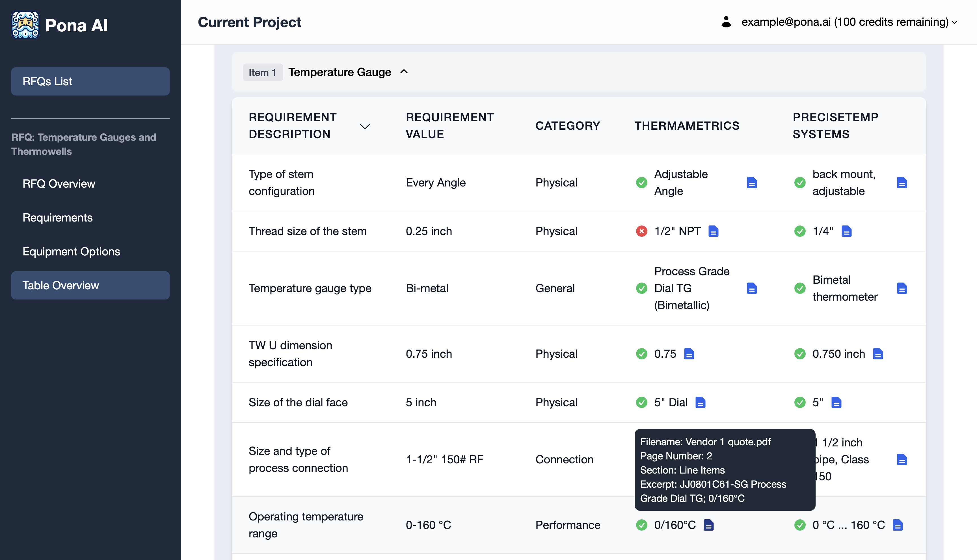This screenshot has width=977, height=560.
Task: Click the Item 1 badge
Action: click(x=263, y=72)
